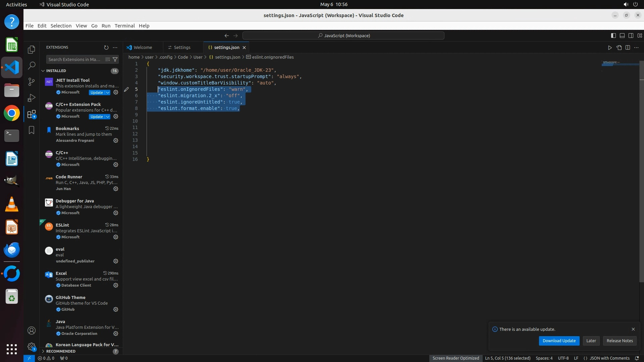Switch to the Welcome tab
Viewport: 644px width, 362px height.
point(143,48)
